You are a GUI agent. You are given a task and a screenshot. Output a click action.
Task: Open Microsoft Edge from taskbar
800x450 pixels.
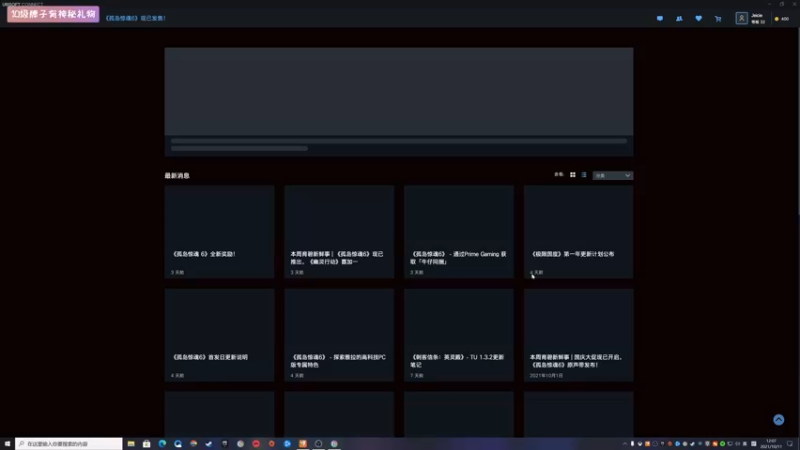click(x=162, y=444)
